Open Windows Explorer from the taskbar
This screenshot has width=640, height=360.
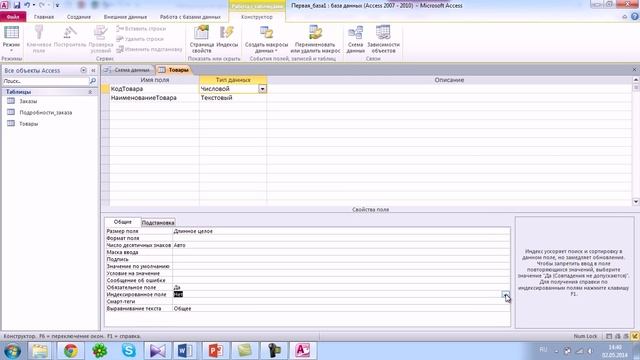click(40, 351)
